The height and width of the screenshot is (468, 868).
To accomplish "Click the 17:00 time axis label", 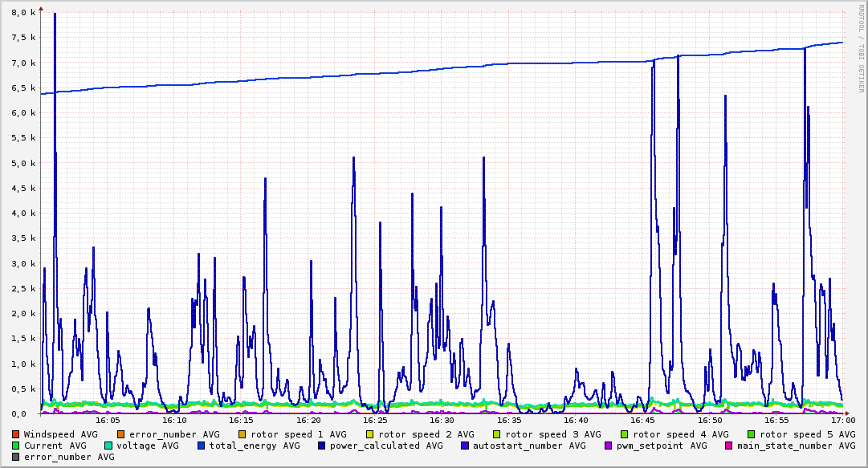I will click(x=844, y=421).
